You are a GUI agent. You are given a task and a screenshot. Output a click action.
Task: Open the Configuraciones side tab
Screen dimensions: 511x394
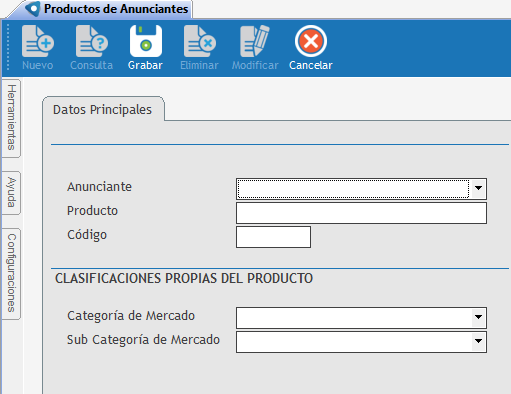coord(11,273)
